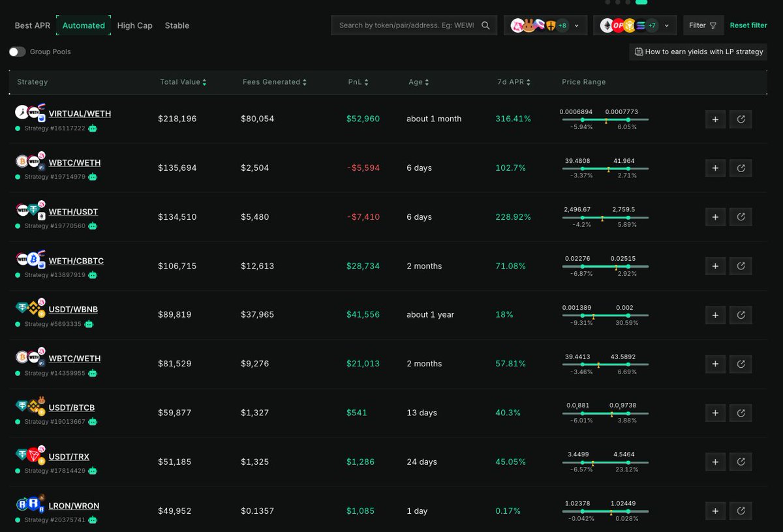Sort by 7d APR column
Image resolution: width=783 pixels, height=532 pixels.
tap(514, 82)
